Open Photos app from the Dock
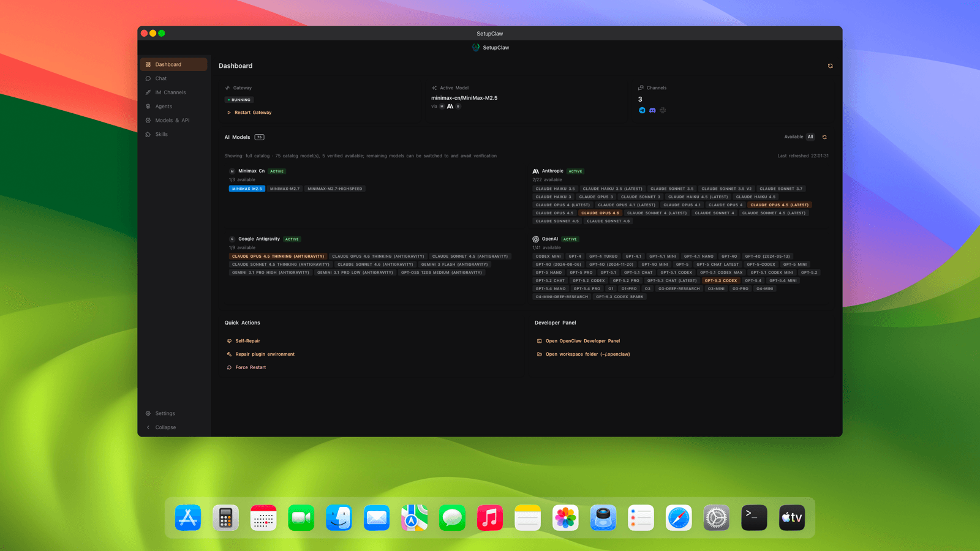Image resolution: width=980 pixels, height=551 pixels. point(565,518)
